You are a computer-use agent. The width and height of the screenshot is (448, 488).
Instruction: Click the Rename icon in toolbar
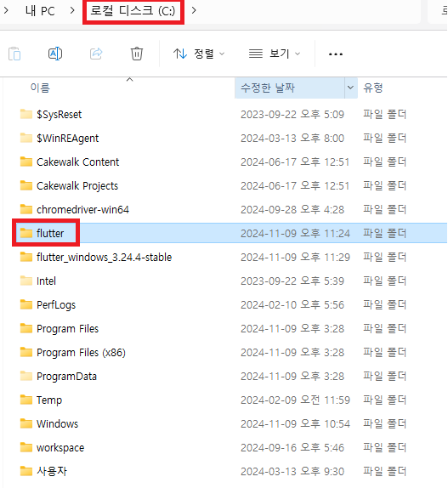(55, 54)
